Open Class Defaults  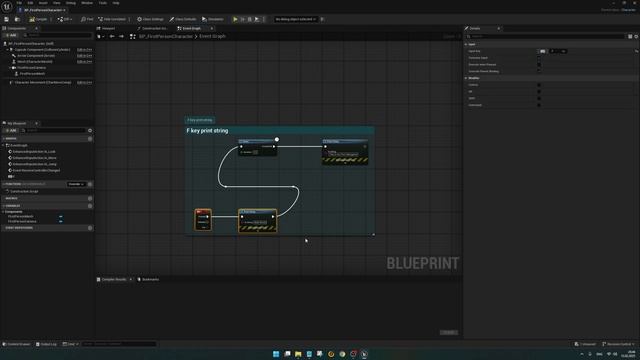(183, 19)
